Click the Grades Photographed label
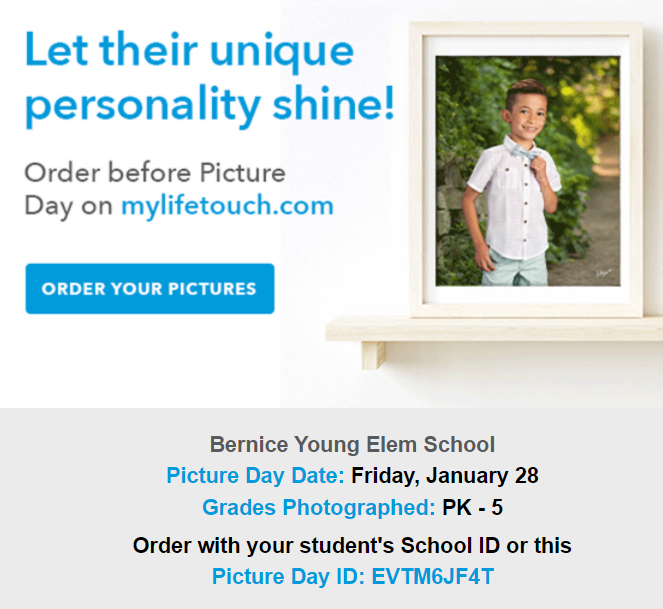The height and width of the screenshot is (609, 663). click(319, 507)
